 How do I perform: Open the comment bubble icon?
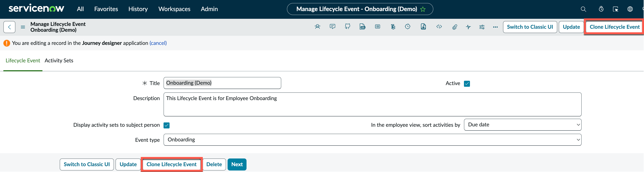[333, 27]
